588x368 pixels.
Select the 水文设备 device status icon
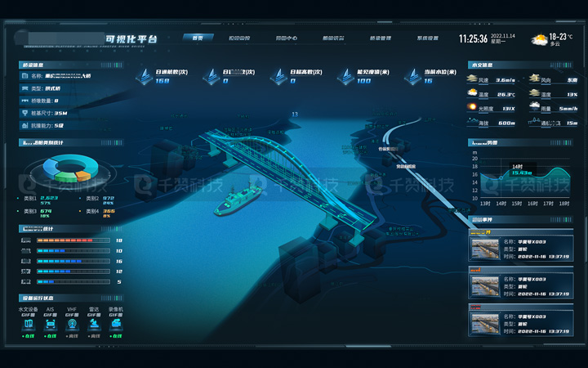[x=29, y=324]
